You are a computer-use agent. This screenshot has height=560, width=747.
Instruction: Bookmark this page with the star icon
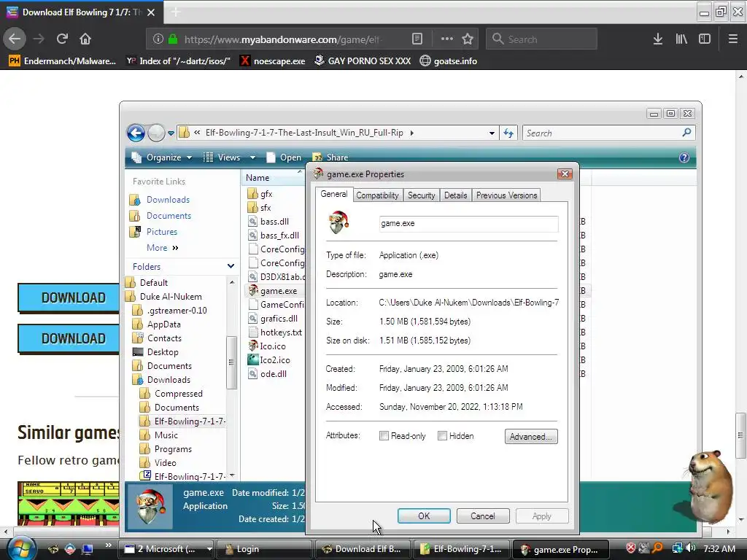pos(468,39)
